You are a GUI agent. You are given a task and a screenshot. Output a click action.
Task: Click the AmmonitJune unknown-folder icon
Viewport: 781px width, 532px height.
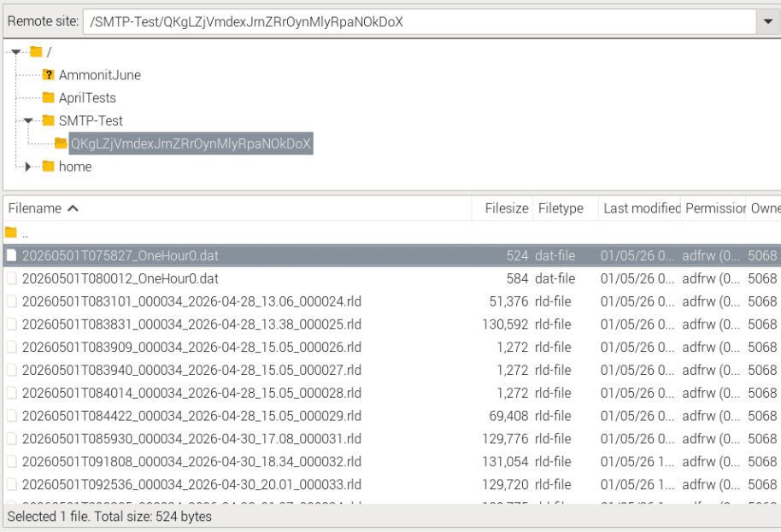(49, 74)
